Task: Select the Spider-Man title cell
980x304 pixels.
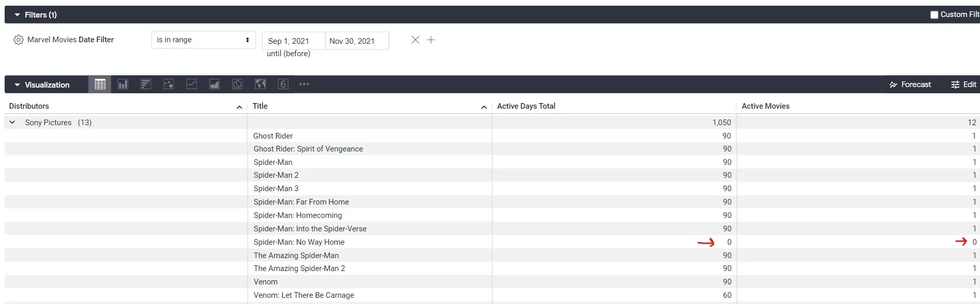Action: point(272,162)
